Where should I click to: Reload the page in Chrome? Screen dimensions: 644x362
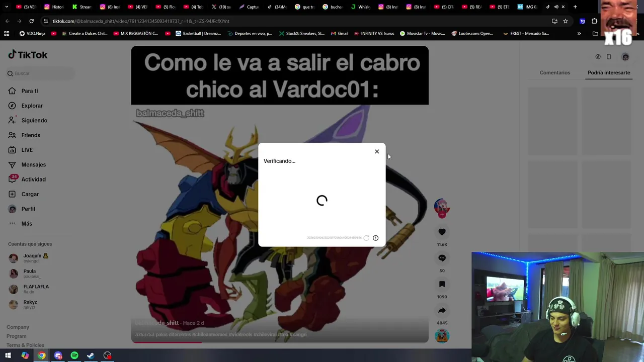(x=31, y=21)
